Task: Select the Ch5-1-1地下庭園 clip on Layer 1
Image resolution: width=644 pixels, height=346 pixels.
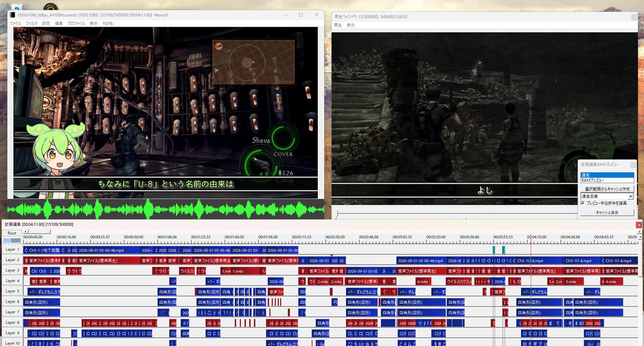Action: 46,250
